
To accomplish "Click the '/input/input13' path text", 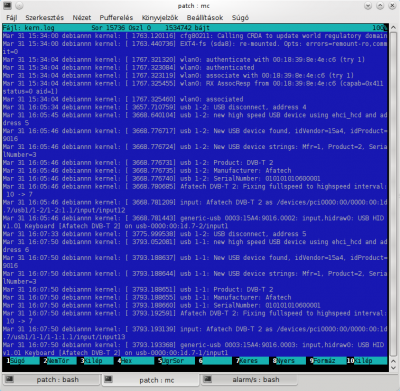I will click(98, 337).
